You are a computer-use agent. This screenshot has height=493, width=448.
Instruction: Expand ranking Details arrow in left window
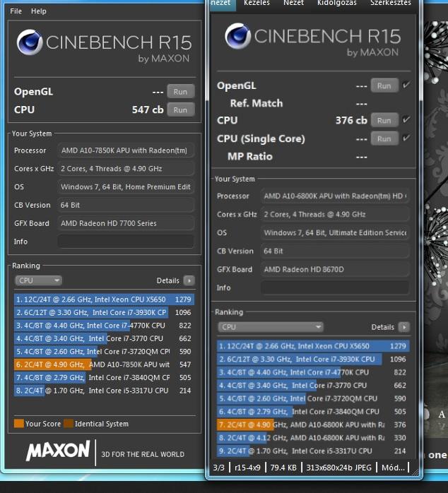(189, 280)
